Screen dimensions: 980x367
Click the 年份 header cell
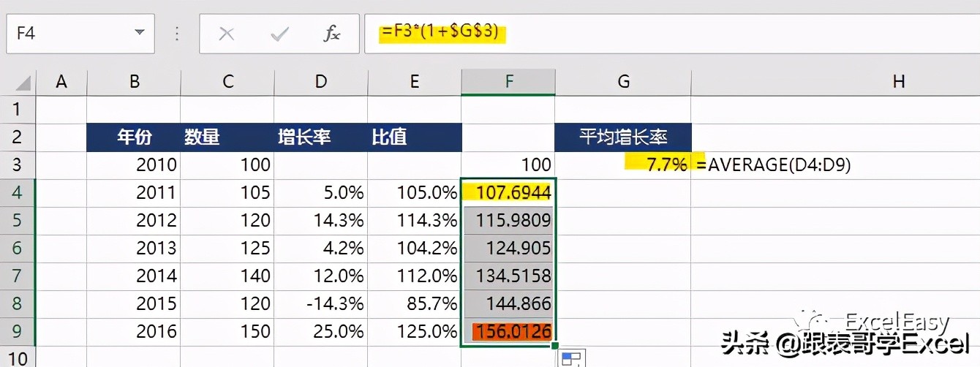point(134,137)
